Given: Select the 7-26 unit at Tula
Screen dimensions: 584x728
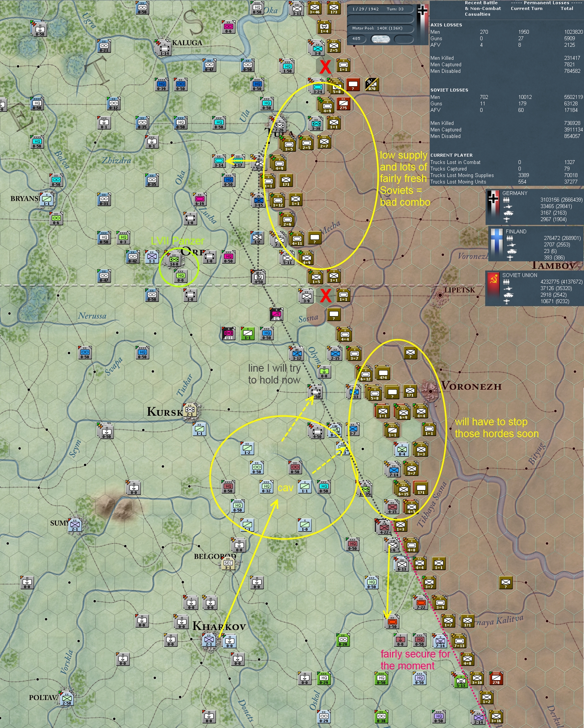Looking at the screenshot, I should tap(280, 126).
